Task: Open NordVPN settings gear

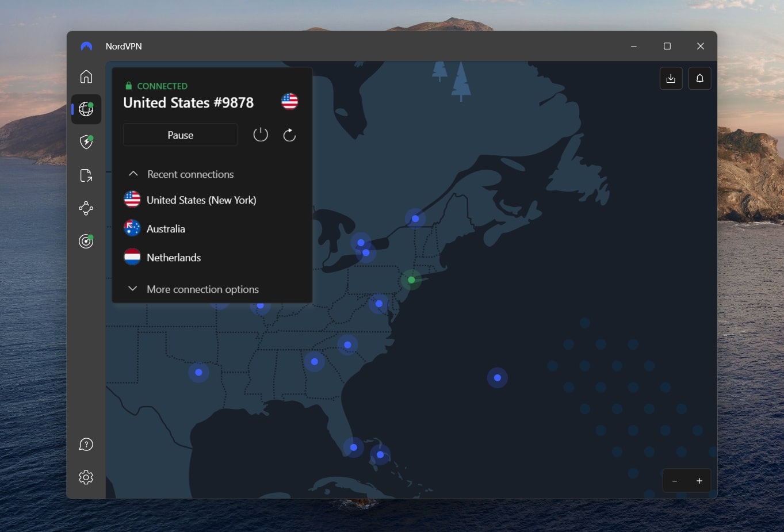Action: [86, 477]
